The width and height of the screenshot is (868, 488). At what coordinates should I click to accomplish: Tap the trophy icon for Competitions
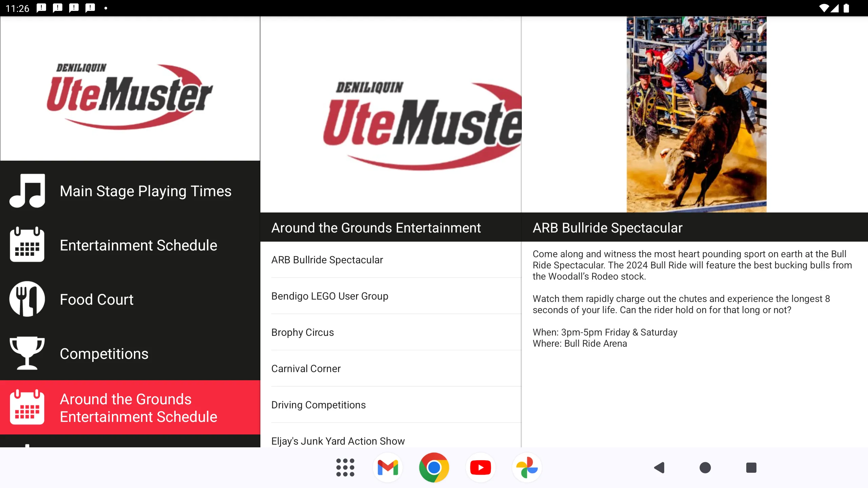[27, 353]
